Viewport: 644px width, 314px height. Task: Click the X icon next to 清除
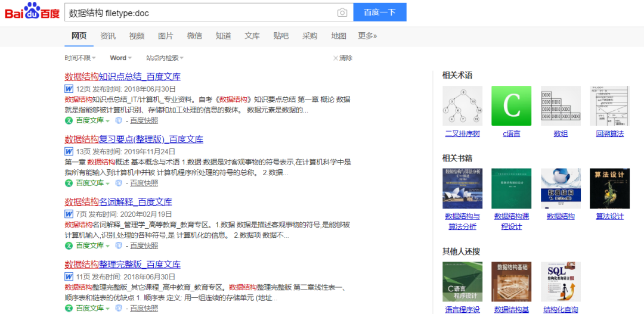click(336, 58)
